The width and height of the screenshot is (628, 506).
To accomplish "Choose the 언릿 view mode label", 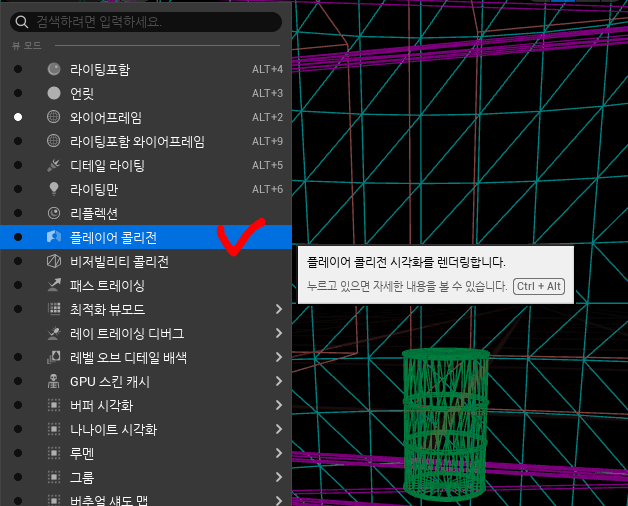I will click(82, 93).
